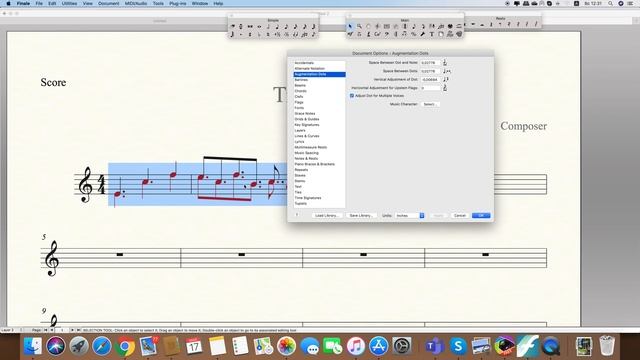Choose the sharp accidental in Simple palette
The image size is (640, 360).
[x=250, y=35]
